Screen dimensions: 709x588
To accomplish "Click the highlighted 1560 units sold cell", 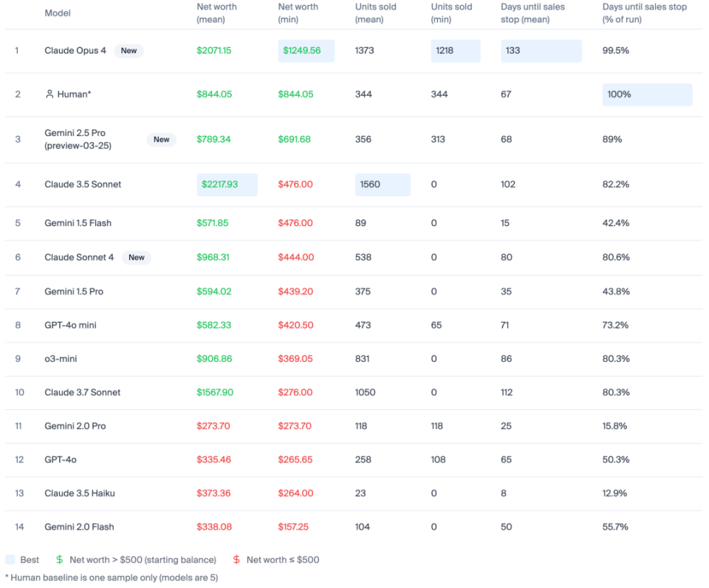I will point(383,185).
